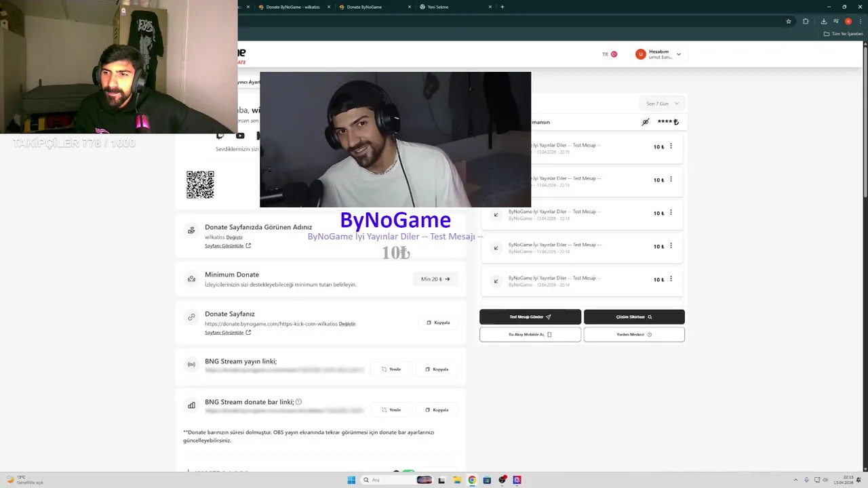
Task: Open Sayfanı Görüntüle under displayed name
Action: 228,246
